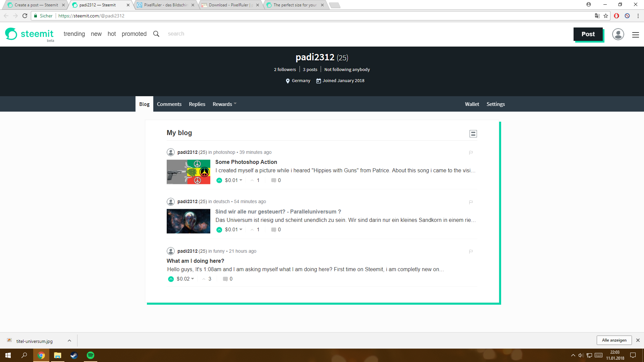The width and height of the screenshot is (644, 362).
Task: Open the "2 followers" link
Action: [285, 69]
